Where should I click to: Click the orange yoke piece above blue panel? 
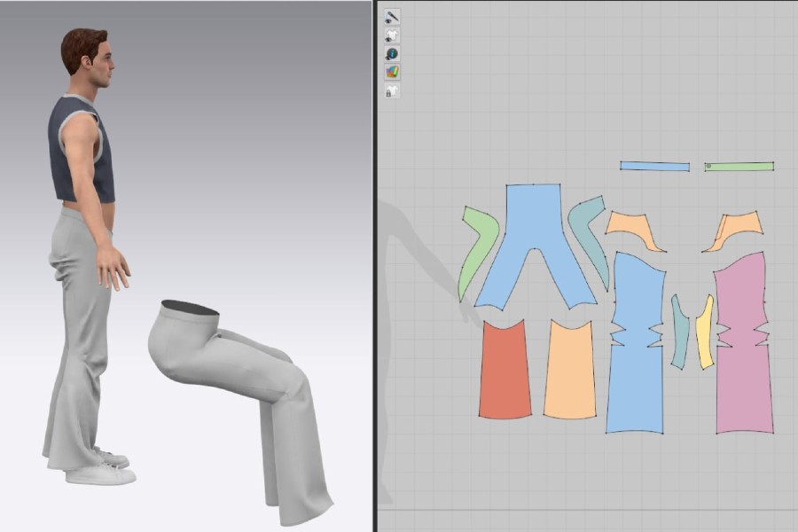(633, 230)
